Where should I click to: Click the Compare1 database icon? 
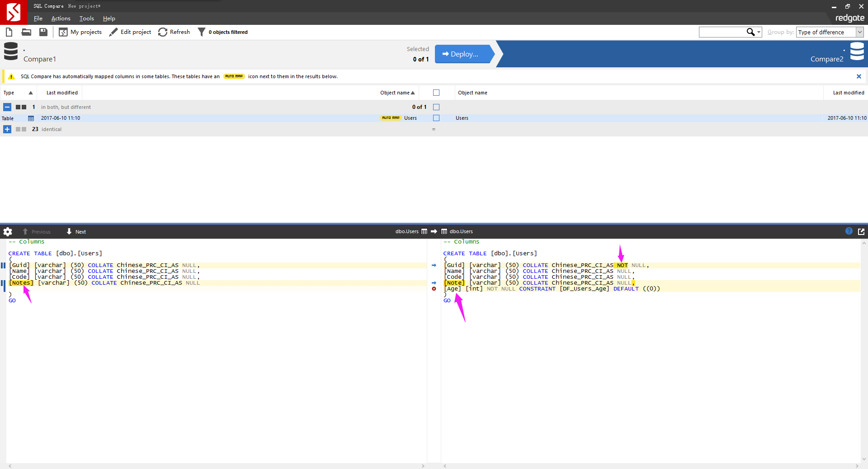coord(11,52)
